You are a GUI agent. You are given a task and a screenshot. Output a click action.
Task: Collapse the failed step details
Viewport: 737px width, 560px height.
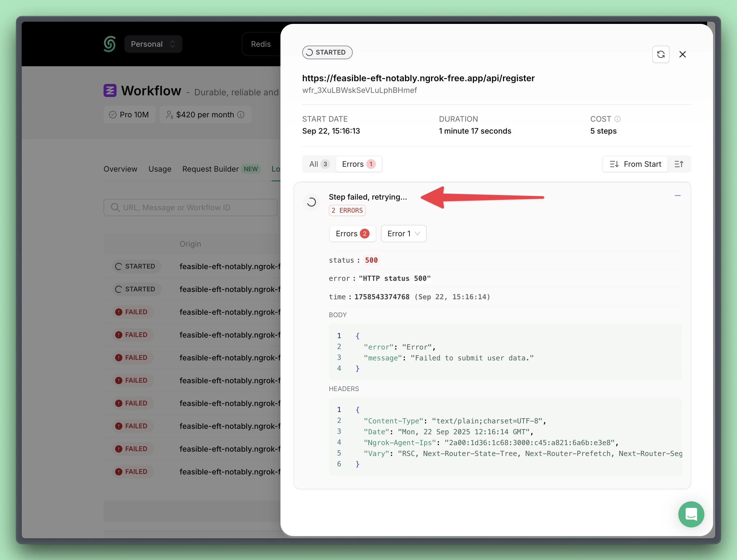click(x=677, y=196)
